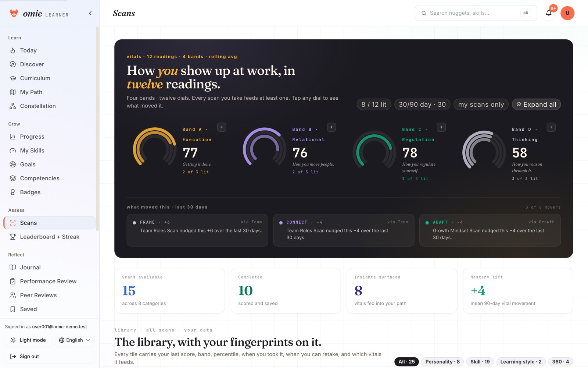Click the 3 of 8 movers label
Viewport: 588px width, 368px height.
(543, 207)
